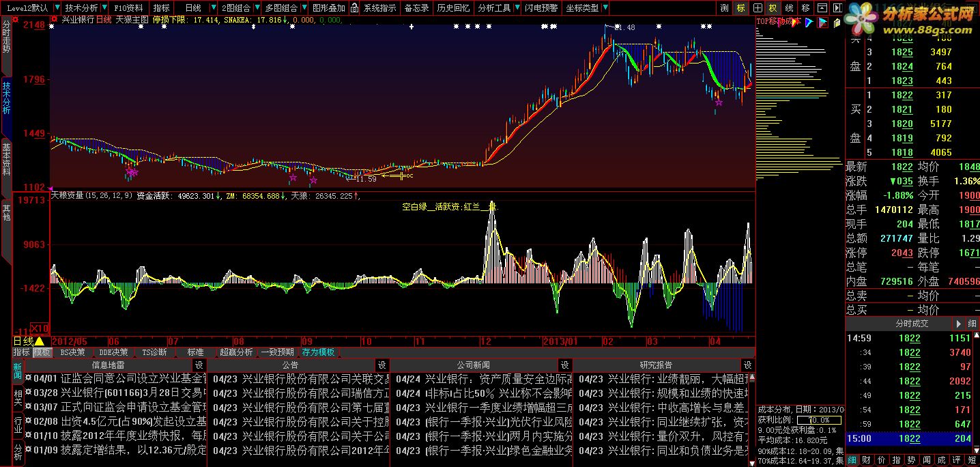Click the collapse side panel arrow icon
980x467 pixels.
(837, 8)
